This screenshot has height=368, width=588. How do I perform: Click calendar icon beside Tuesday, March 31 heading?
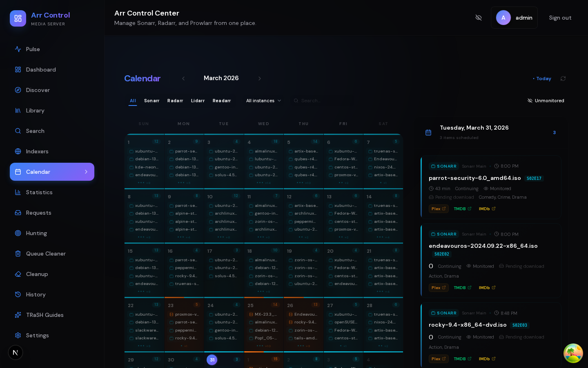coord(428,132)
